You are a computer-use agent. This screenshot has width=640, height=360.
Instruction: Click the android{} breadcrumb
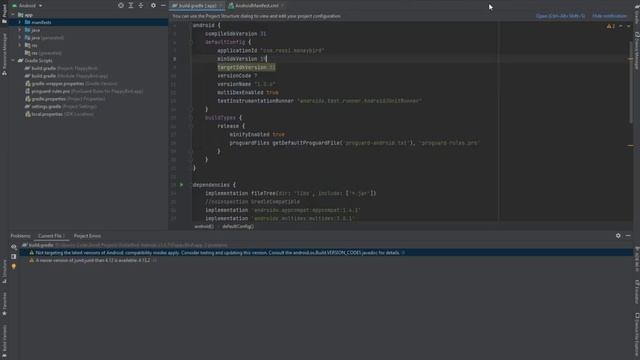pos(203,226)
